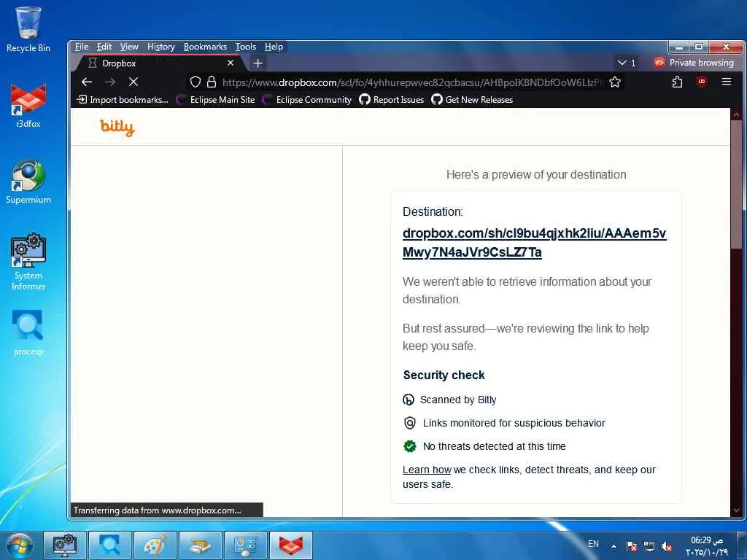
Task: Click 'No threats detected at this time'
Action: (x=494, y=446)
